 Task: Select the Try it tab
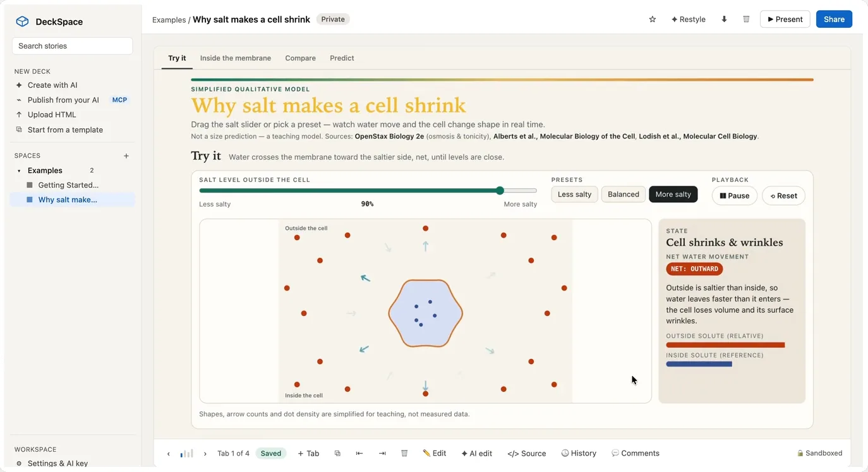point(177,58)
